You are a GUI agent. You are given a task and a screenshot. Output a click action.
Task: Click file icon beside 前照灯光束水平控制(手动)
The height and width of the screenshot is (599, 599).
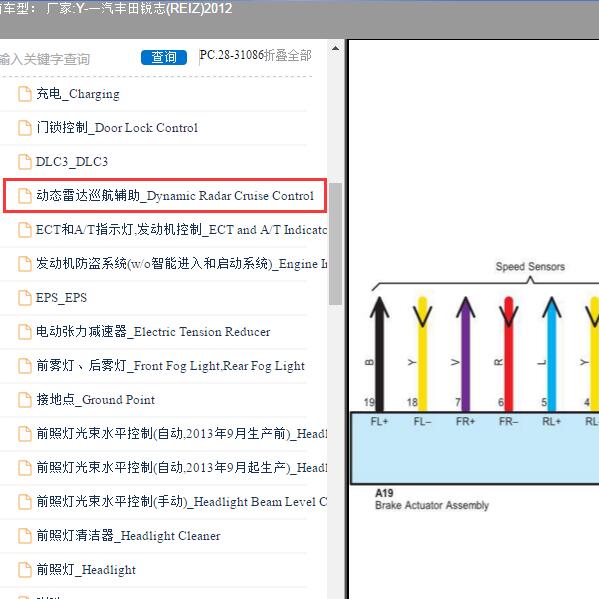click(25, 502)
